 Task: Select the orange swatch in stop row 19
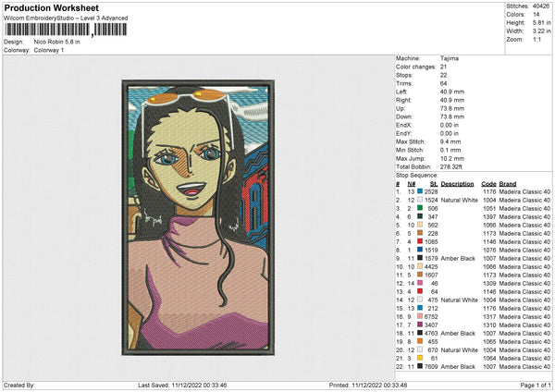click(x=420, y=341)
